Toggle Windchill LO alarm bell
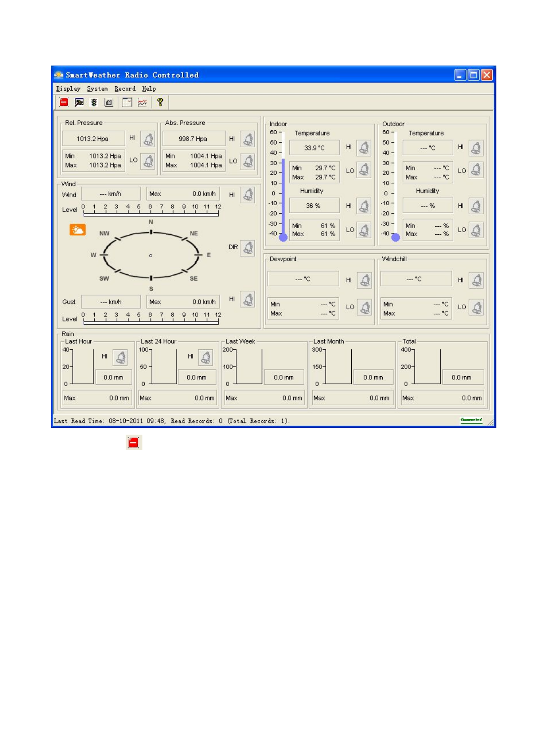 [476, 307]
